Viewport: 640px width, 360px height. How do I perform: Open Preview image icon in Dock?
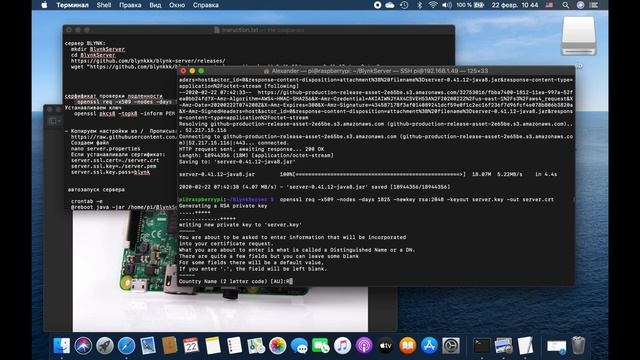503,346
